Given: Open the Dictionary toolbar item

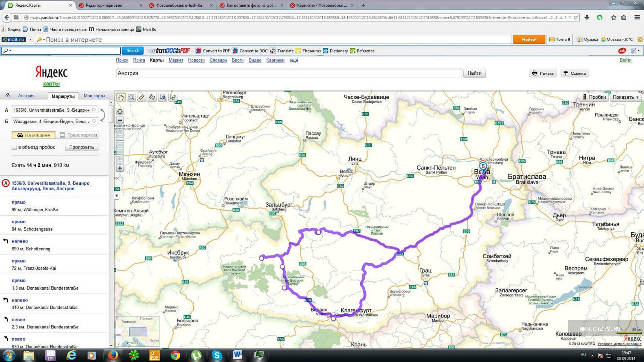Looking at the screenshot, I should click(335, 51).
